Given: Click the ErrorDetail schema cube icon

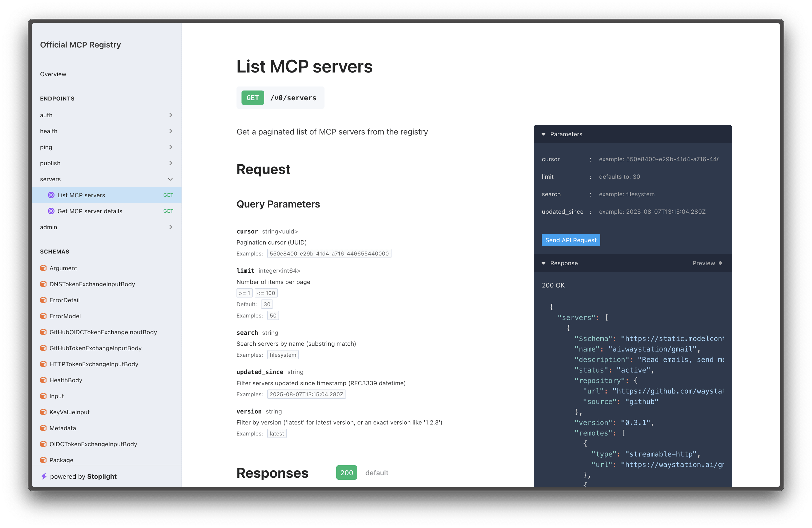Looking at the screenshot, I should tap(43, 300).
